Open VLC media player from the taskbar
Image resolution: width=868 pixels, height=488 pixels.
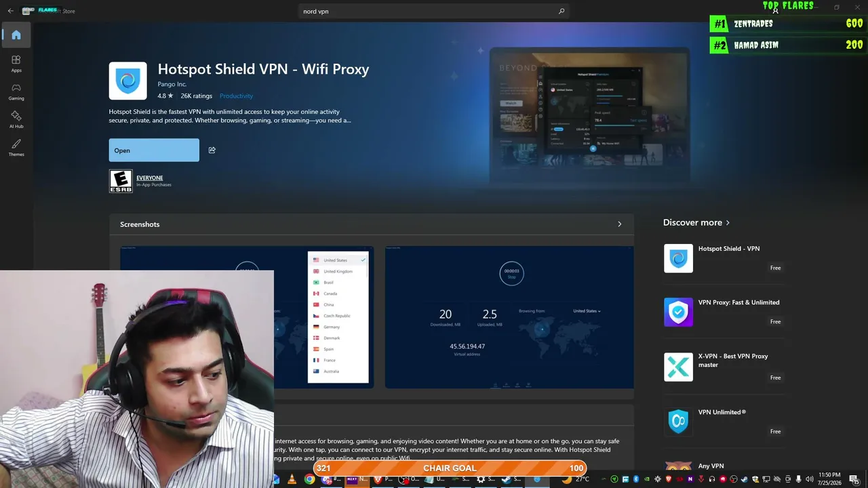[x=292, y=479]
